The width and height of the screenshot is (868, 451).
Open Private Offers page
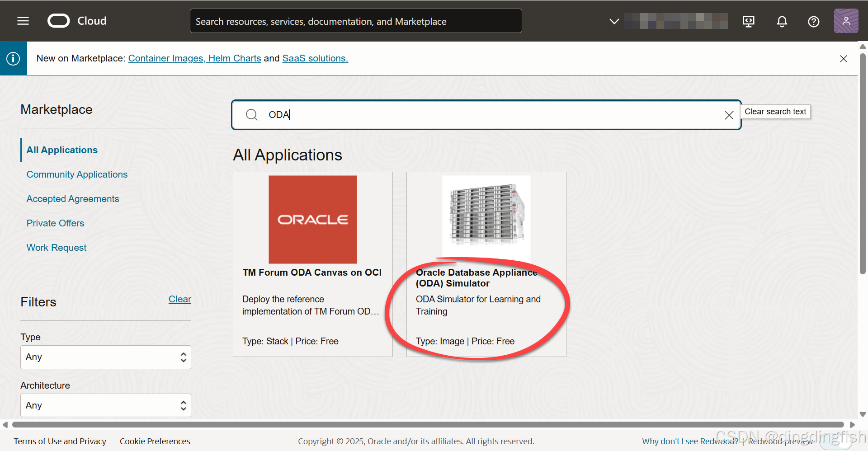(x=55, y=223)
